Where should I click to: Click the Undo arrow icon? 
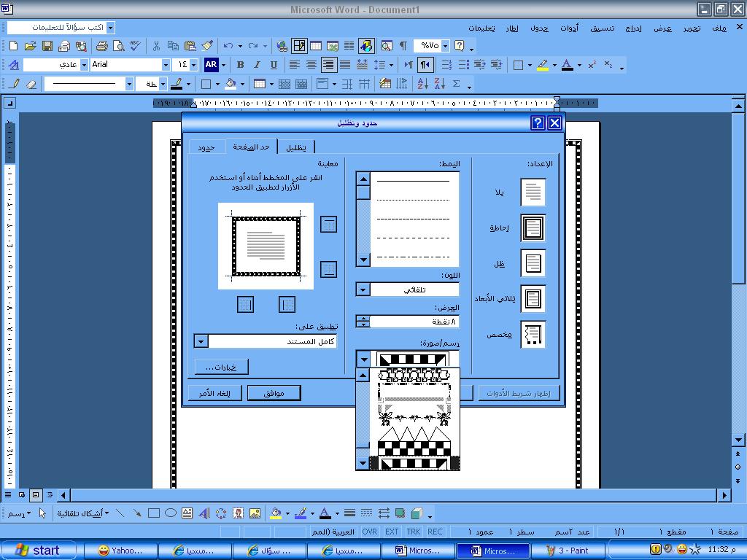coord(228,46)
